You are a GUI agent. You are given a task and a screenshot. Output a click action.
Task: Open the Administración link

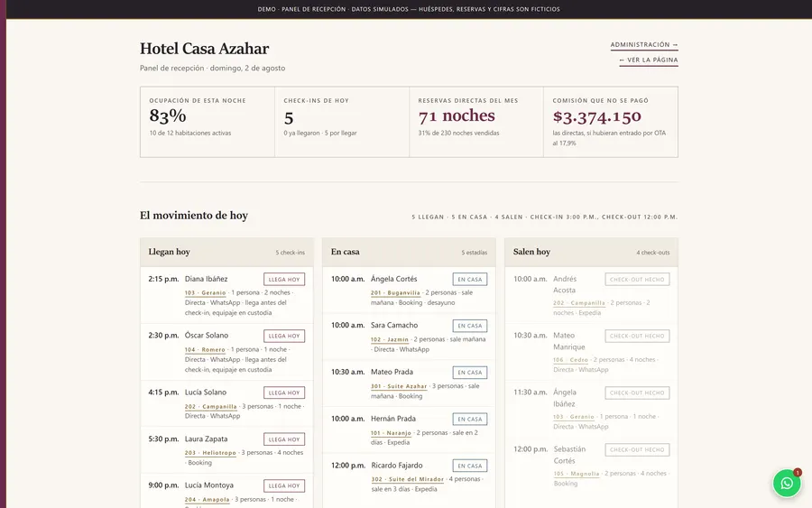644,45
